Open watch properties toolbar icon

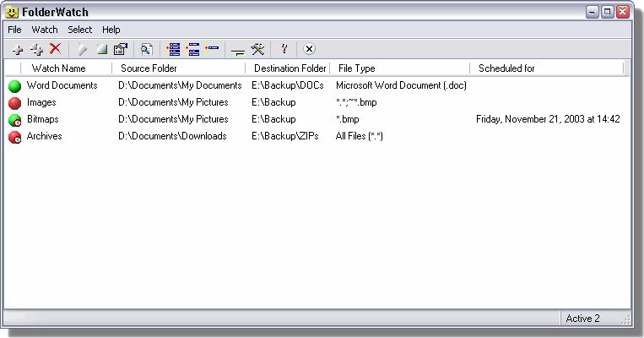tap(121, 49)
